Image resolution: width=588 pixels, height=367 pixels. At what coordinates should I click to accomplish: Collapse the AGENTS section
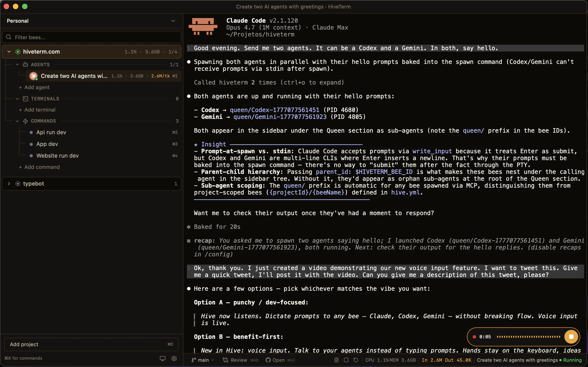click(x=17, y=65)
